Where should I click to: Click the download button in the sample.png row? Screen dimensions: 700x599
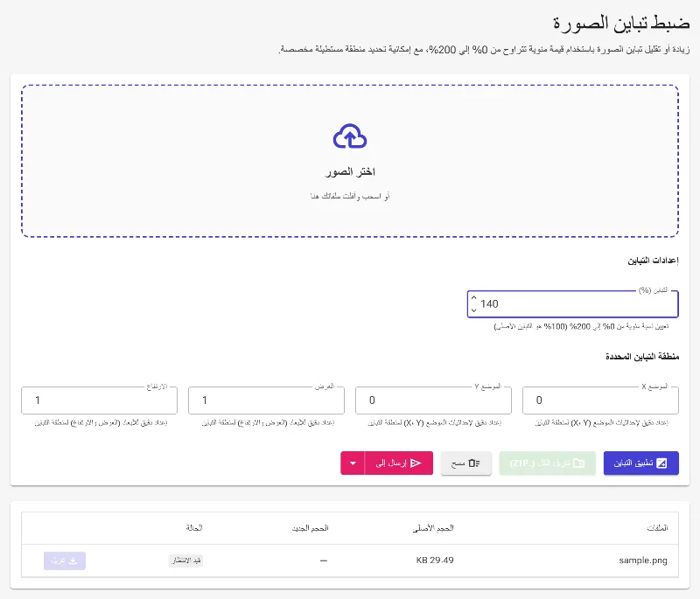[x=65, y=561]
